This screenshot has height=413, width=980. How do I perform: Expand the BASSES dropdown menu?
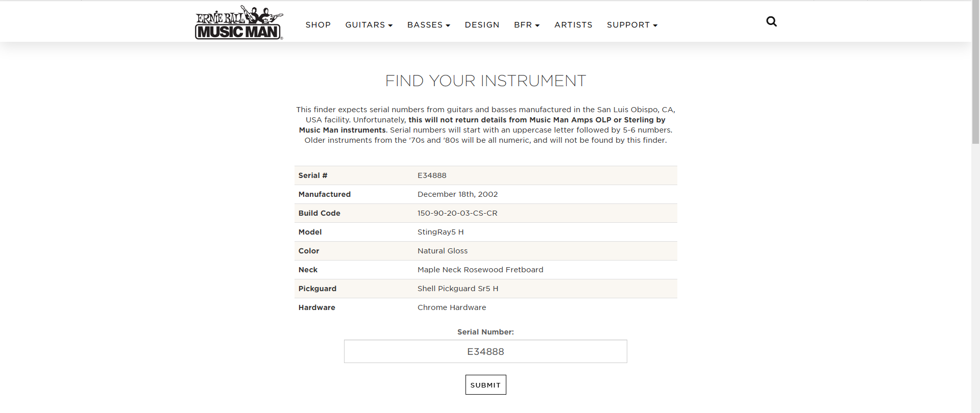pyautogui.click(x=428, y=25)
